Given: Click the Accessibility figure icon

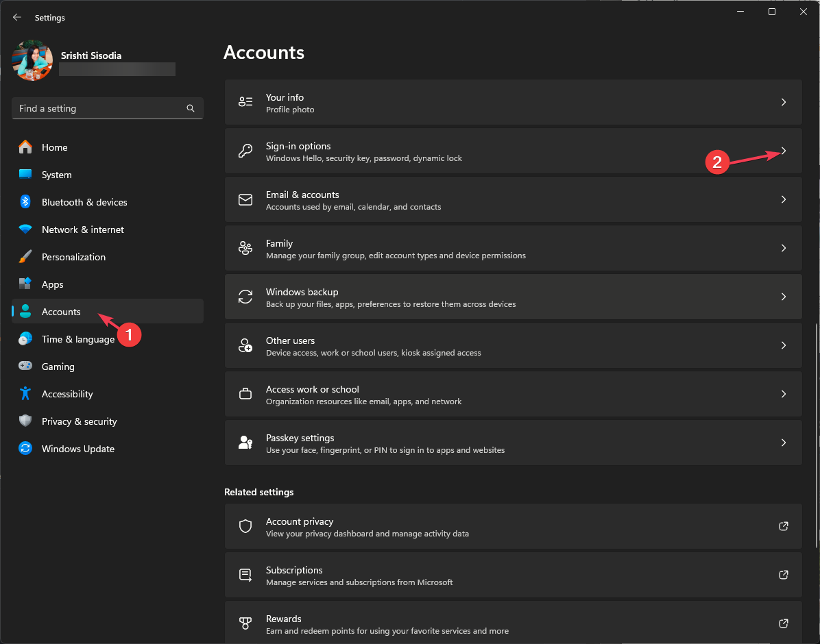Looking at the screenshot, I should coord(25,394).
